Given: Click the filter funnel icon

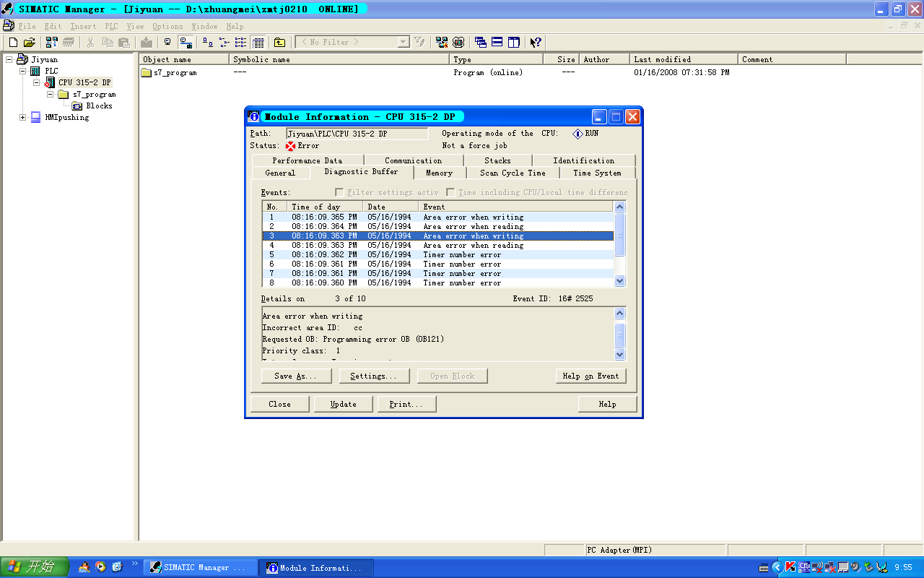Looking at the screenshot, I should [419, 43].
